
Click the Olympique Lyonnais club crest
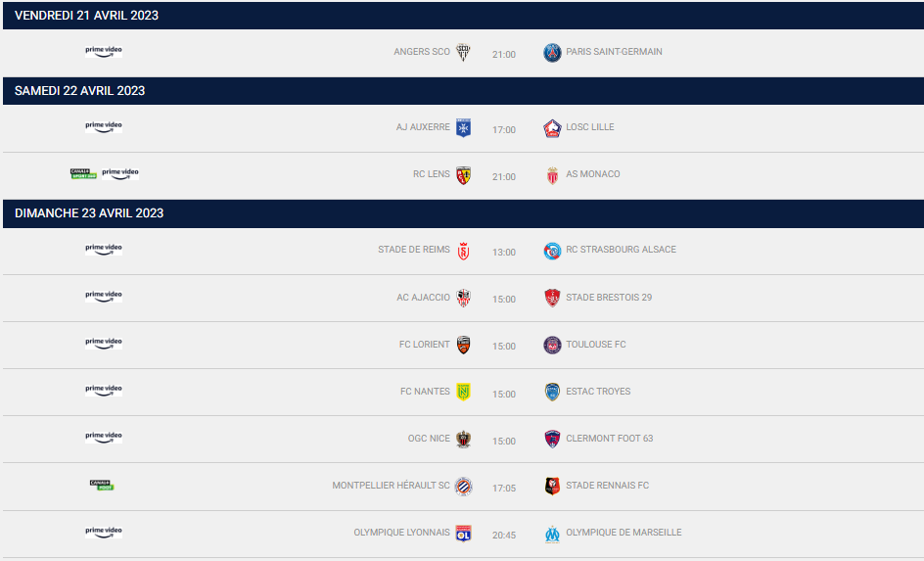pyautogui.click(x=464, y=534)
